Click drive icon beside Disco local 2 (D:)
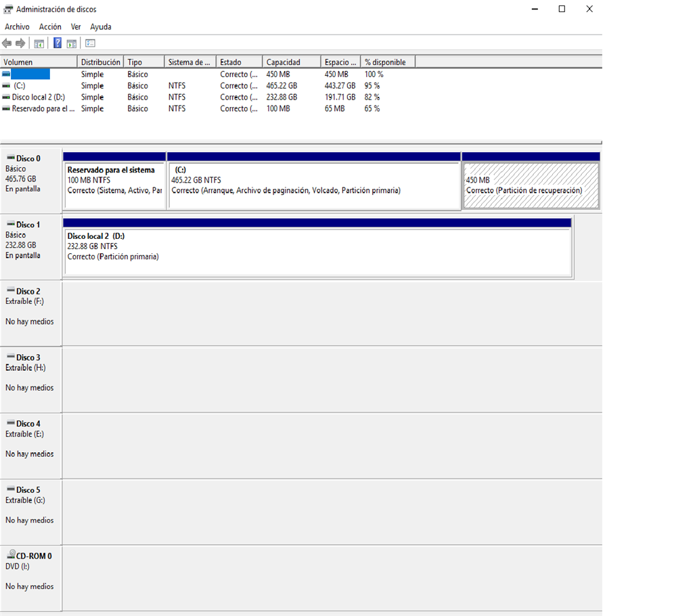693x616 pixels. point(5,97)
